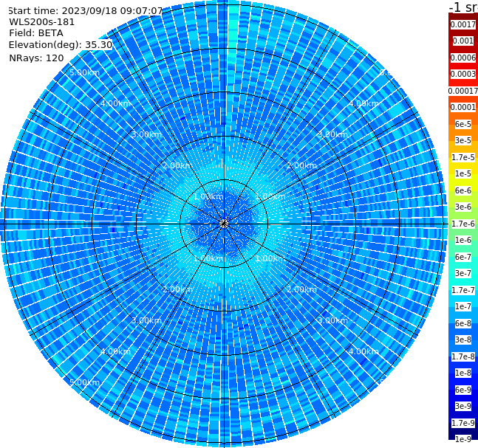Click the Field: BETA label

tap(36, 33)
